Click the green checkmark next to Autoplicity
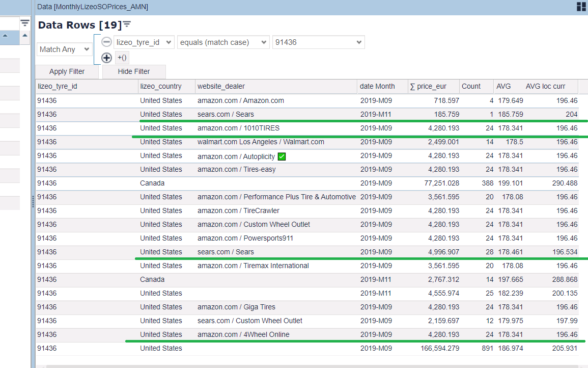 282,156
